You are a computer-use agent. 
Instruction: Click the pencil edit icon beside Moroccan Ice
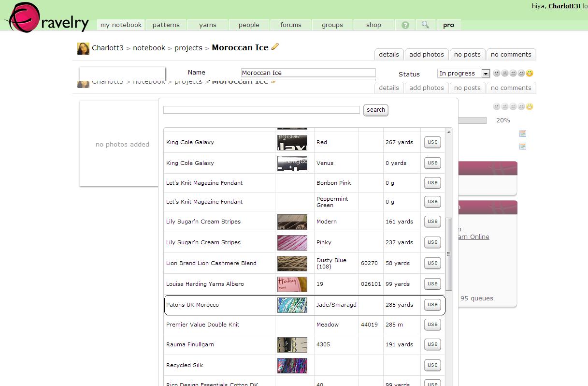[x=275, y=46]
